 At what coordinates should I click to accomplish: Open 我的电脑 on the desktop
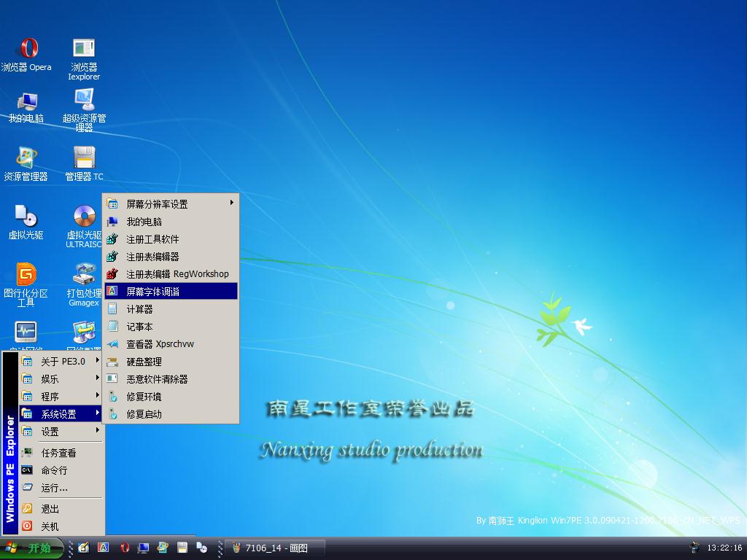tap(26, 108)
